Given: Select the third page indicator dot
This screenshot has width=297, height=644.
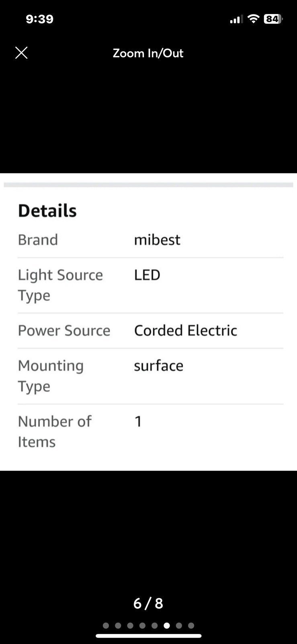Looking at the screenshot, I should [130, 625].
